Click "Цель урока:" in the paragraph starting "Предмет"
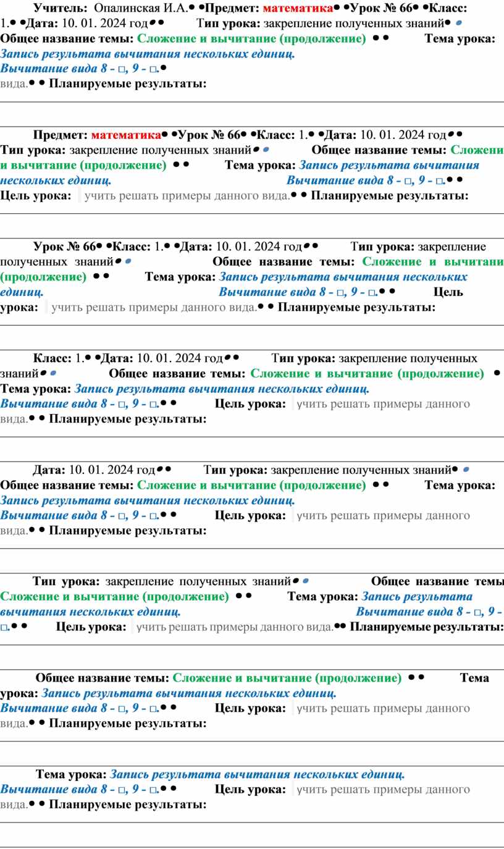The width and height of the screenshot is (504, 849). click(x=36, y=196)
